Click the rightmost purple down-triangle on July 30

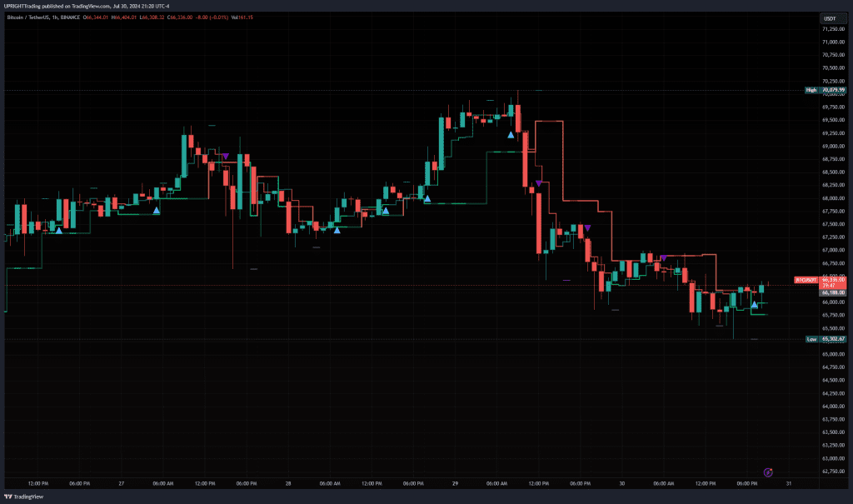pos(663,258)
